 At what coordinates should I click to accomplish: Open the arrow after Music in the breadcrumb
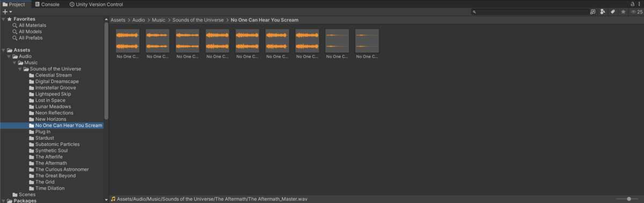(169, 20)
